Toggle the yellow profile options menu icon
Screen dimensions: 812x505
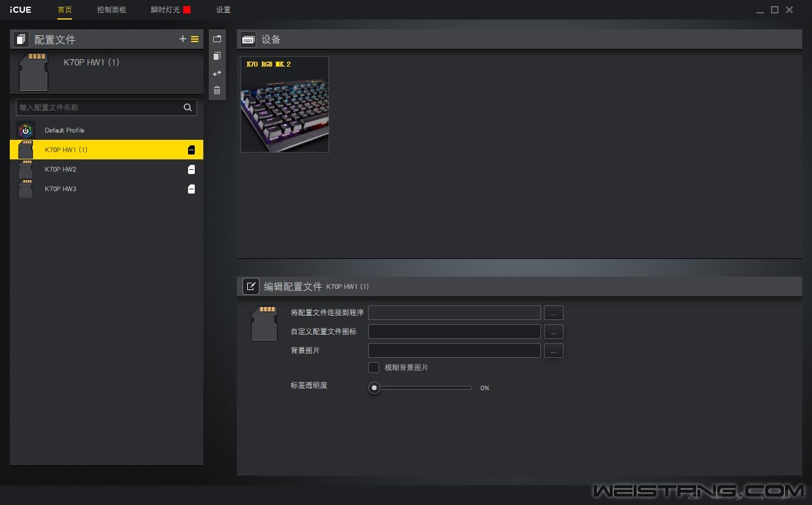tap(195, 39)
